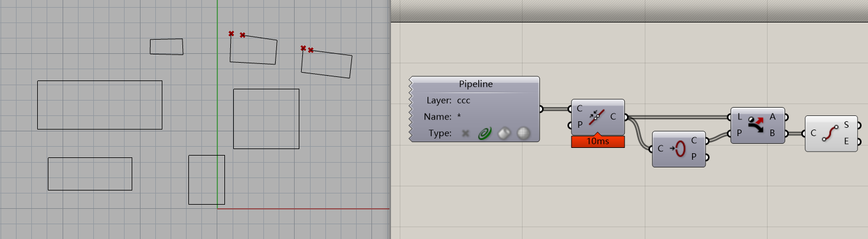
Task: Click the C input of Join Curves
Action: click(x=579, y=109)
